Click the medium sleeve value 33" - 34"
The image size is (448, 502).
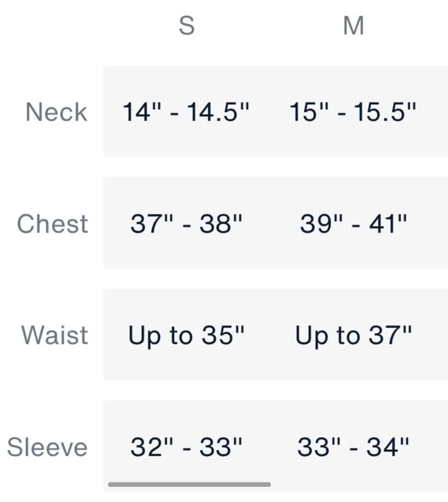(353, 447)
